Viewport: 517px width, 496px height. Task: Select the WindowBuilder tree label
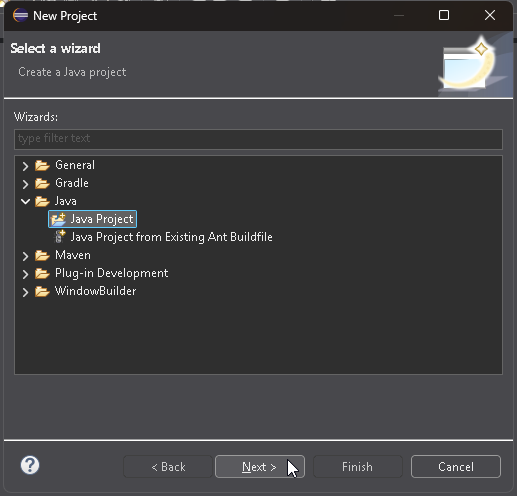click(96, 291)
